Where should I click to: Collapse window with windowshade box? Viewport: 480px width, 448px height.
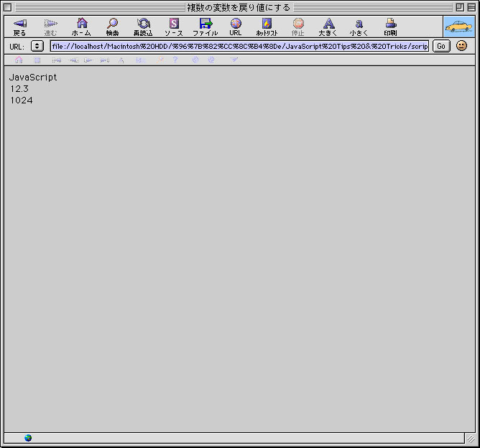click(471, 7)
